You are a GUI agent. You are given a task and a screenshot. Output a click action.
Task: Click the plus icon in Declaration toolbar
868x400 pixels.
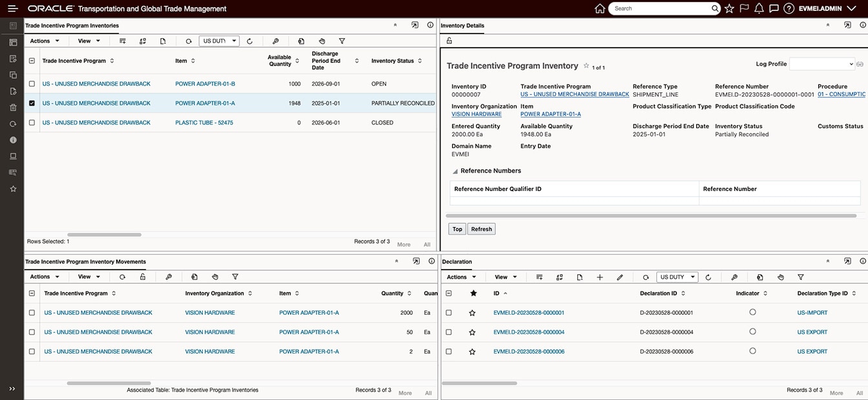[x=600, y=277]
